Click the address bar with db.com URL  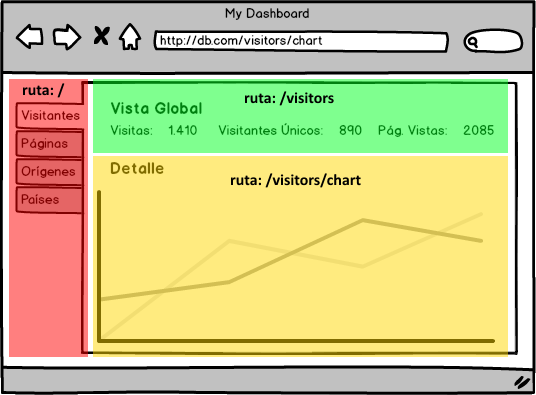pyautogui.click(x=301, y=41)
